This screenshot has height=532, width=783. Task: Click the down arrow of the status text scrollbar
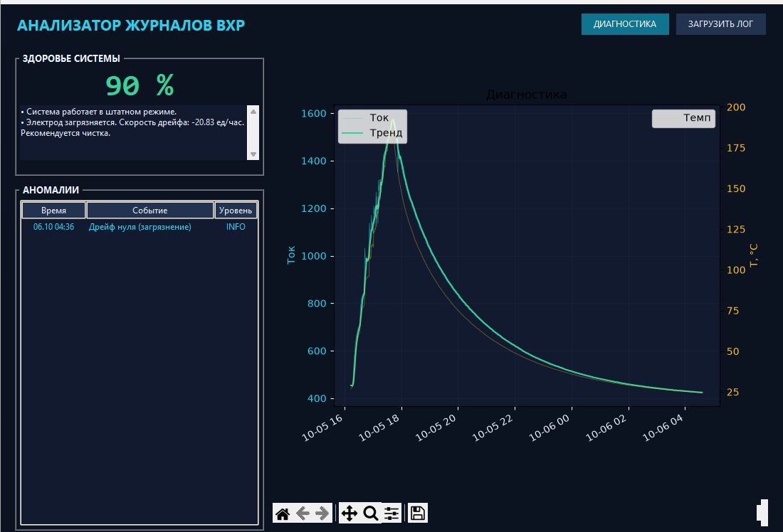pyautogui.click(x=253, y=154)
